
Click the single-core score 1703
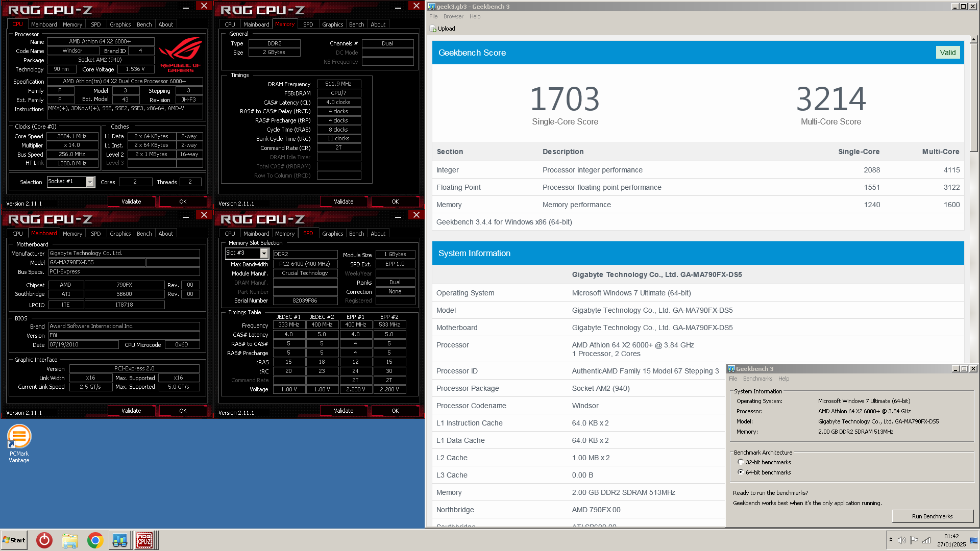565,99
